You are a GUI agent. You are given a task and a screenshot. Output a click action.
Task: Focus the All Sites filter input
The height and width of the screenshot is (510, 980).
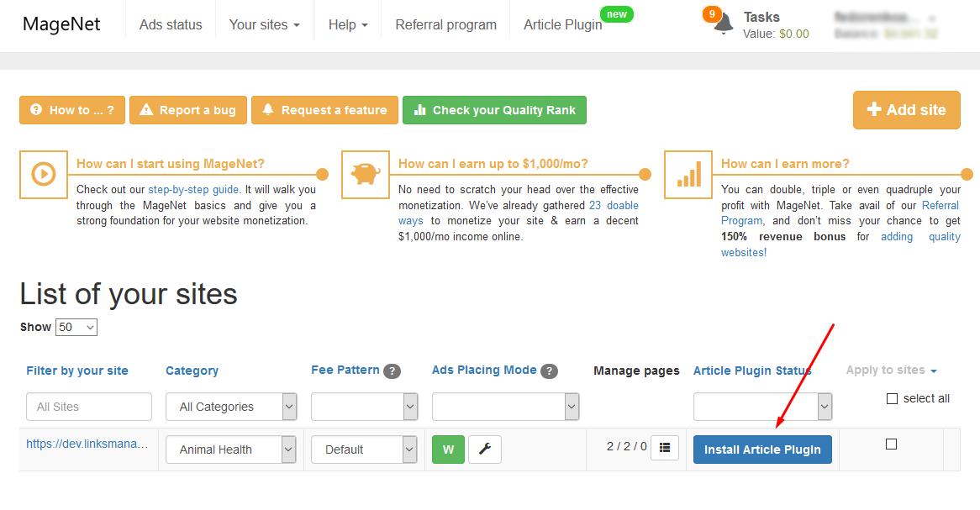click(89, 407)
